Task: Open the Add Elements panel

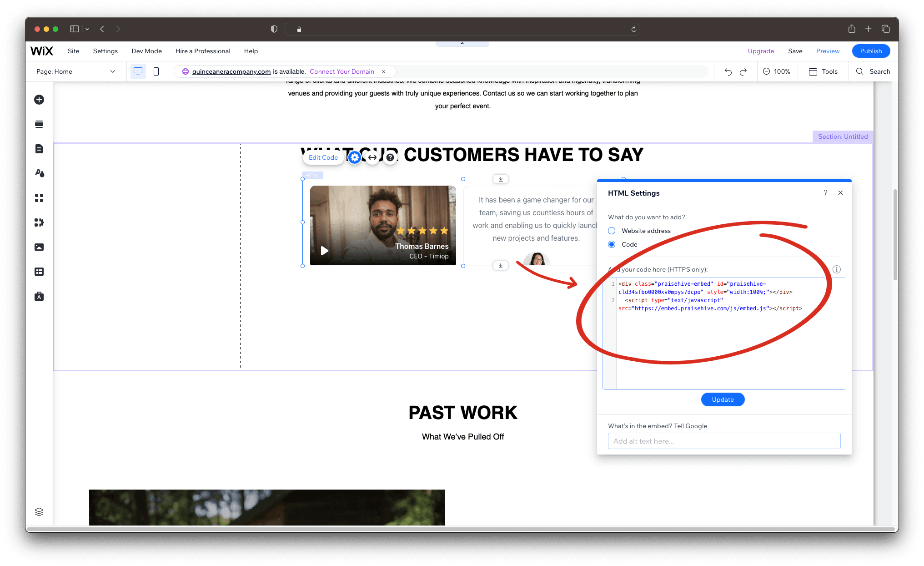Action: 39,100
